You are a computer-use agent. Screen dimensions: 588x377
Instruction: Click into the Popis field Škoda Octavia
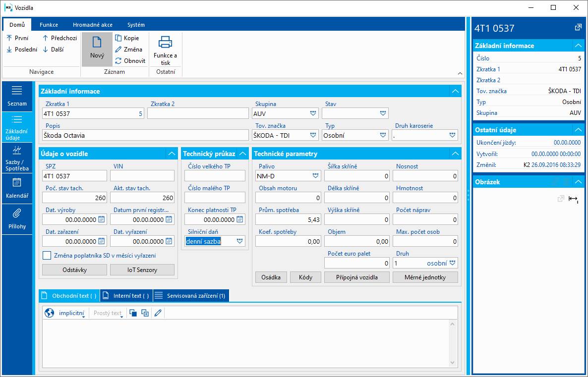(145, 135)
